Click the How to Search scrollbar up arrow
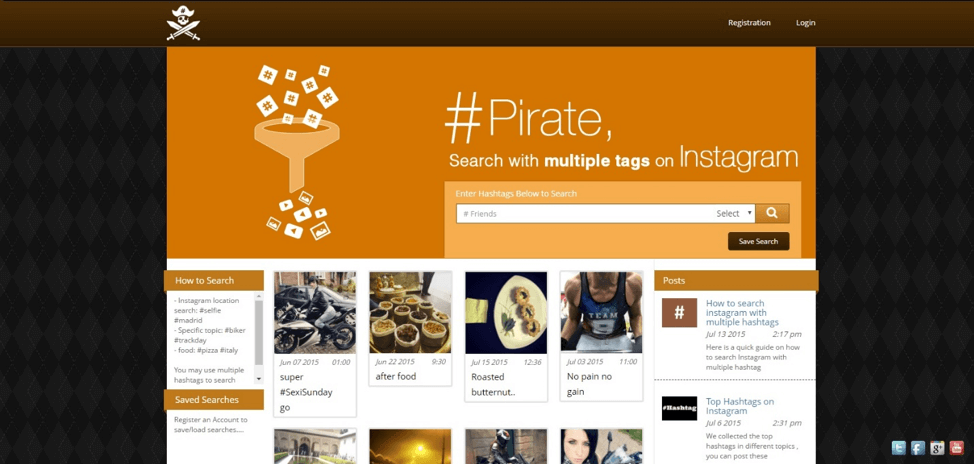The width and height of the screenshot is (974, 464). point(259,297)
